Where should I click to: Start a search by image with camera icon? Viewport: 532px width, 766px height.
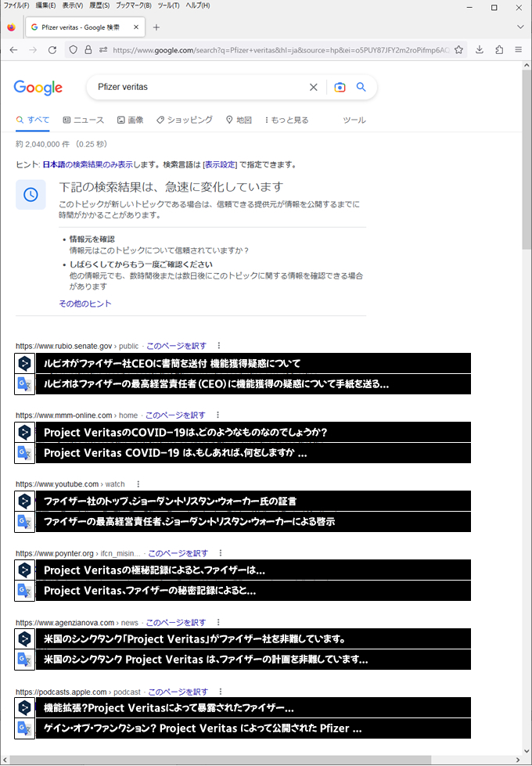(340, 88)
